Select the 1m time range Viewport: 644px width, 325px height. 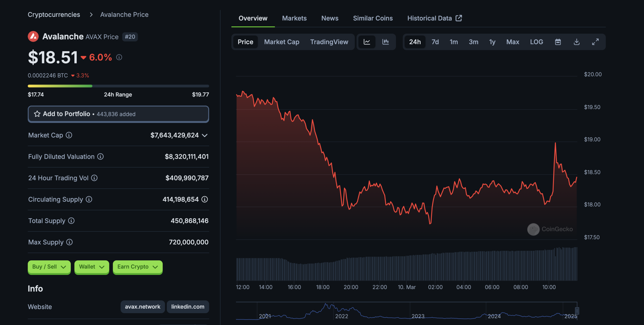click(x=454, y=42)
